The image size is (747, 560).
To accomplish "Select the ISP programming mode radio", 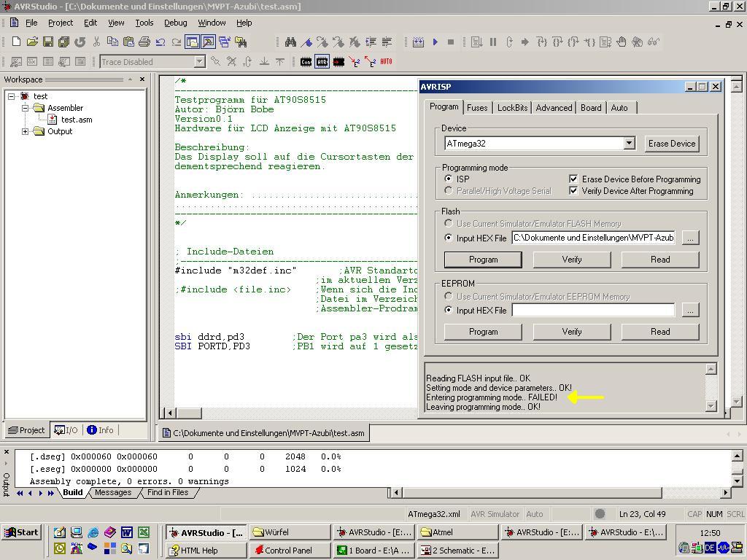I will tap(449, 179).
